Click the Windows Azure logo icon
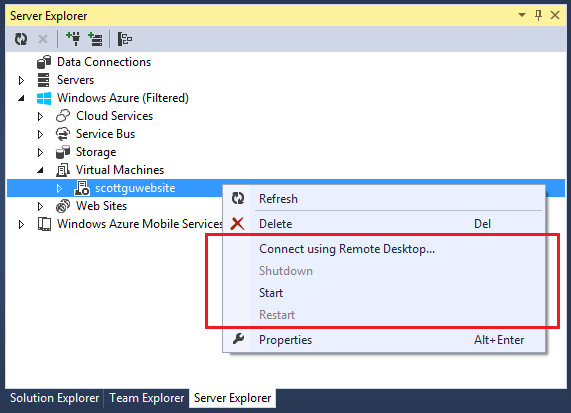This screenshot has height=413, width=571. (44, 98)
